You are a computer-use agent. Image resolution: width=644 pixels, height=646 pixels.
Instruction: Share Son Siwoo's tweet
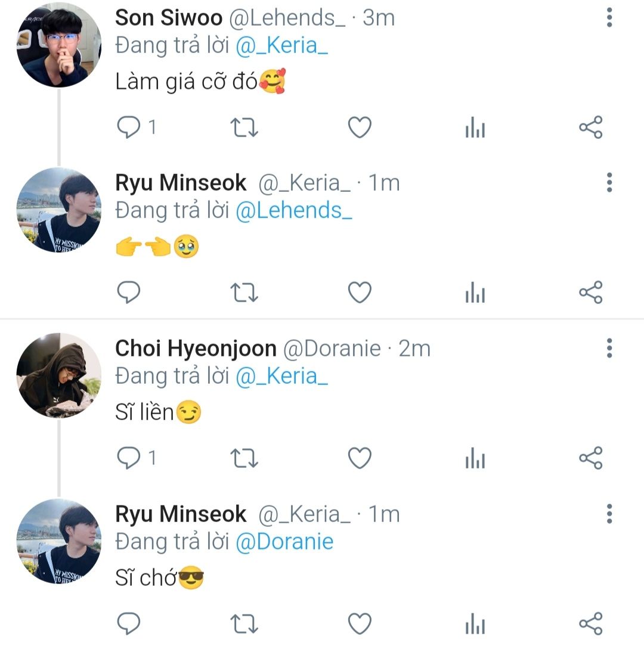click(591, 128)
